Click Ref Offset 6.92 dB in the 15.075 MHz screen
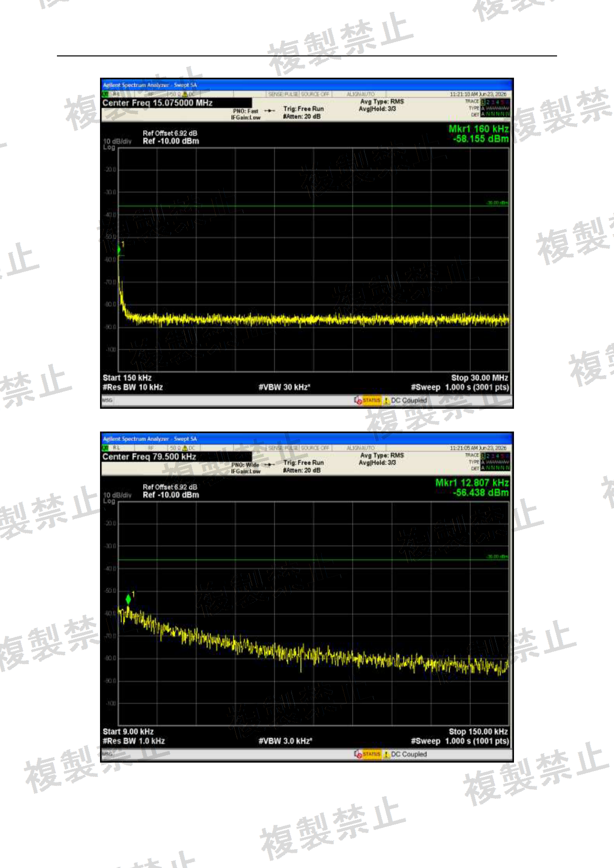This screenshot has width=614, height=868. [170, 133]
